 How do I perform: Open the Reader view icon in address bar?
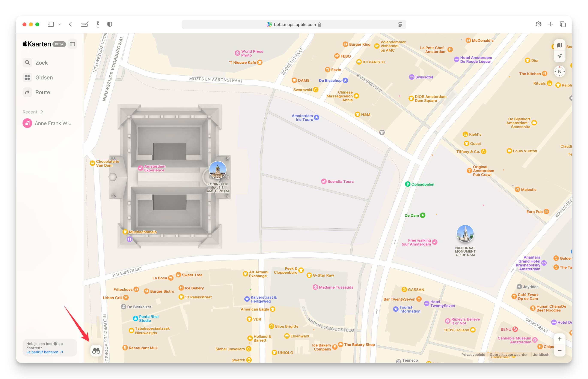tap(400, 24)
